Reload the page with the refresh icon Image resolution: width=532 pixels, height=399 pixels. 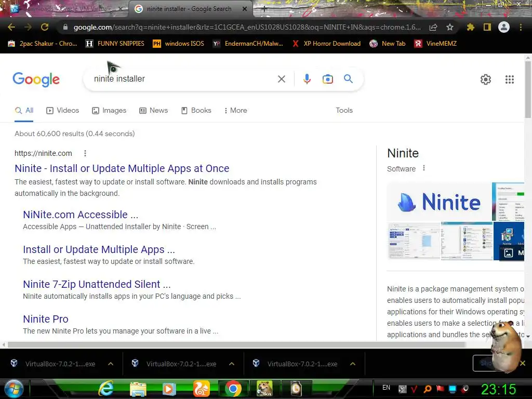tap(45, 27)
